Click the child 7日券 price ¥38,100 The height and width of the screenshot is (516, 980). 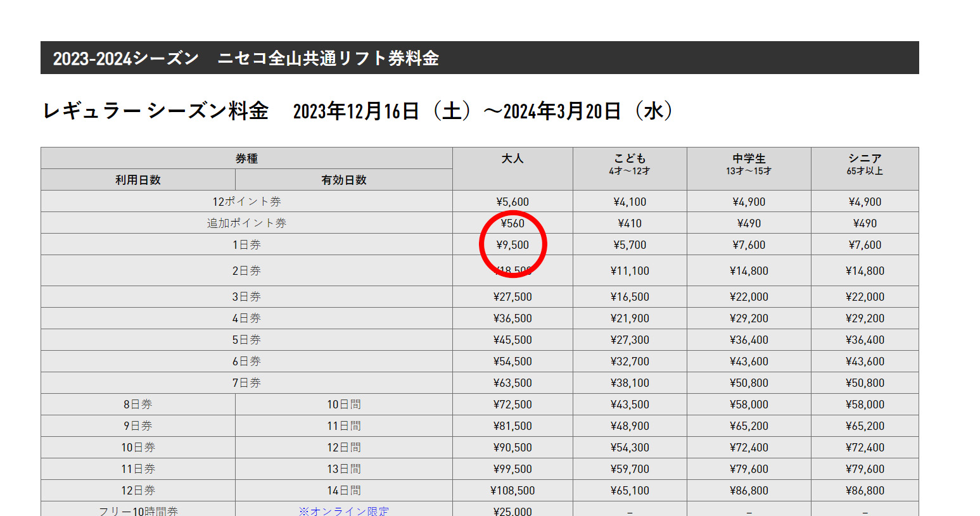pos(630,383)
